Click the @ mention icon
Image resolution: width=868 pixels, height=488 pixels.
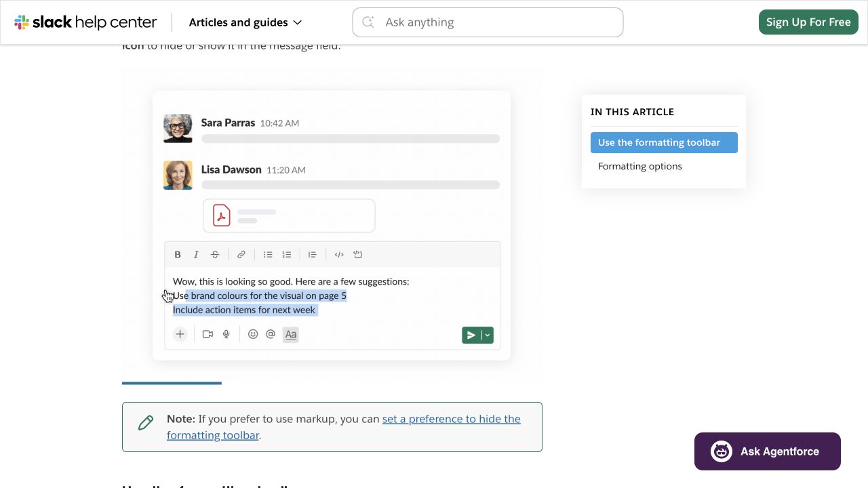[x=271, y=334]
